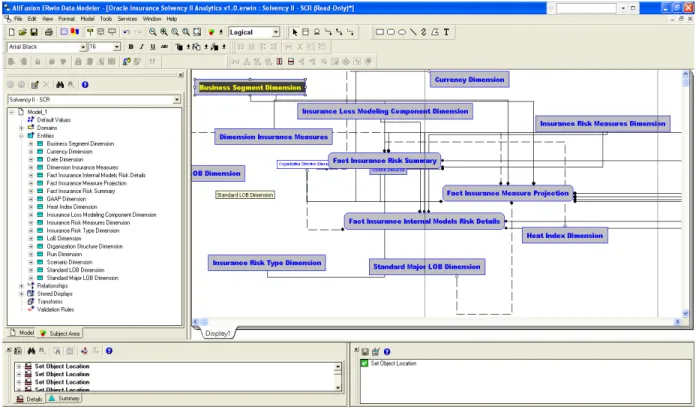Click binoculars Find icon in Model Explorer
699x407 pixels.
tap(60, 85)
